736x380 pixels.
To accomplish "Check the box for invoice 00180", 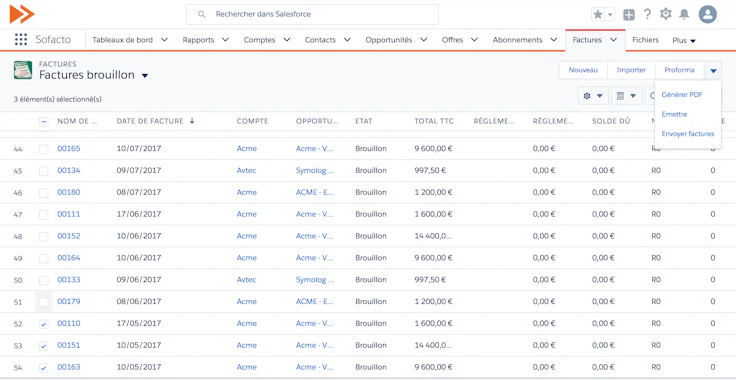I will [44, 193].
